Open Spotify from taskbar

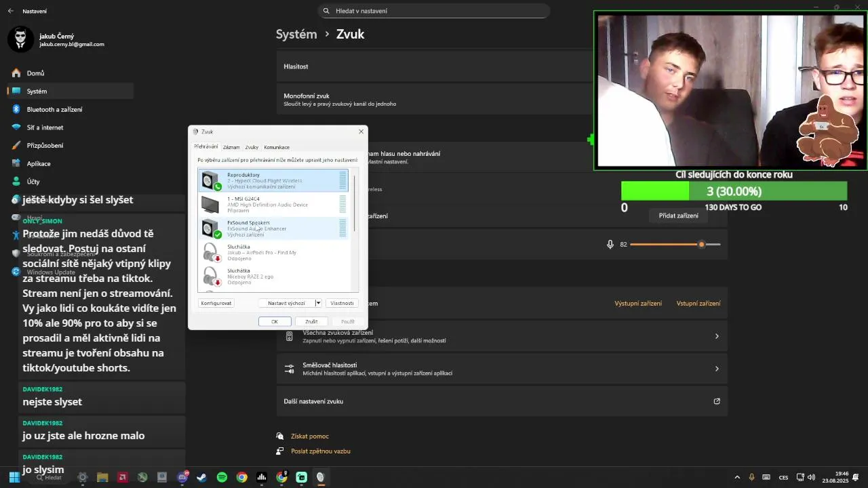[x=222, y=477]
